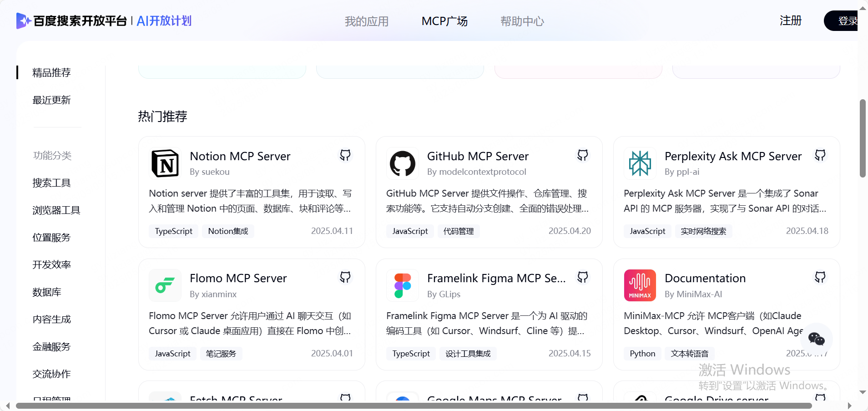Open GitHub icon on Flomo MCP Server card
Image resolution: width=868 pixels, height=411 pixels.
point(345,277)
